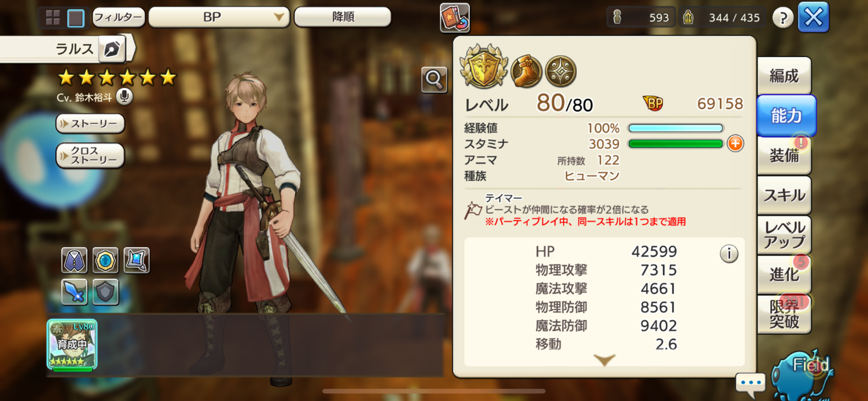Switch to grid view layout

point(53,18)
